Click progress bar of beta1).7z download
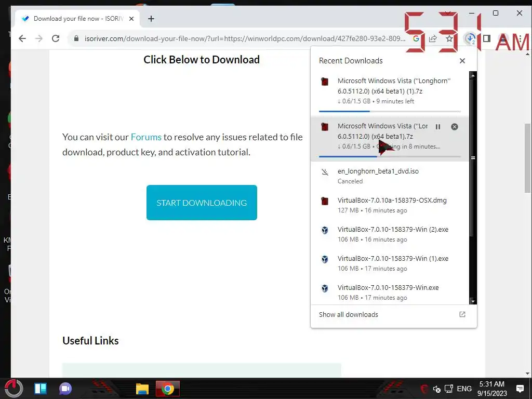This screenshot has width=532, height=399. tap(390, 156)
